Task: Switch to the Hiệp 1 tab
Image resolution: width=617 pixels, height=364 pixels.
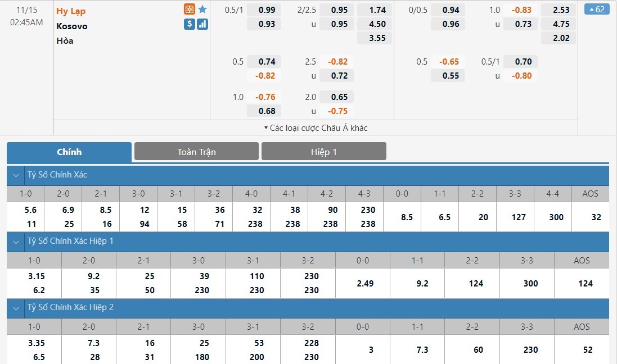Action: (x=323, y=152)
